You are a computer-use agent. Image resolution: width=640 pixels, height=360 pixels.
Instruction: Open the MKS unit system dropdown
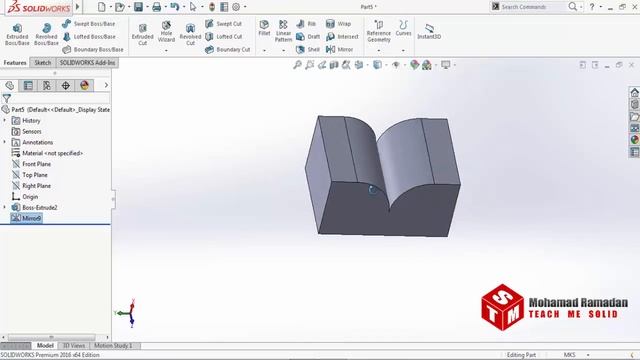tap(588, 355)
